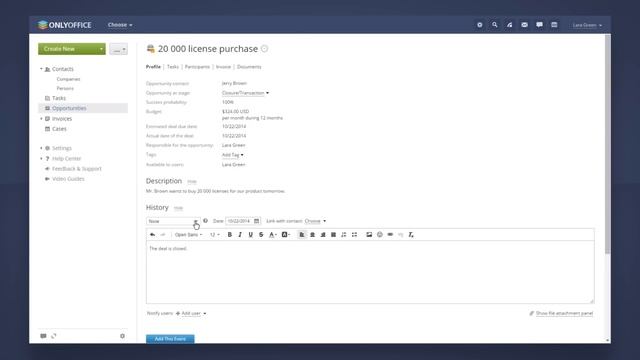The height and width of the screenshot is (360, 640).
Task: Click the Add This Event button
Action: (x=170, y=339)
